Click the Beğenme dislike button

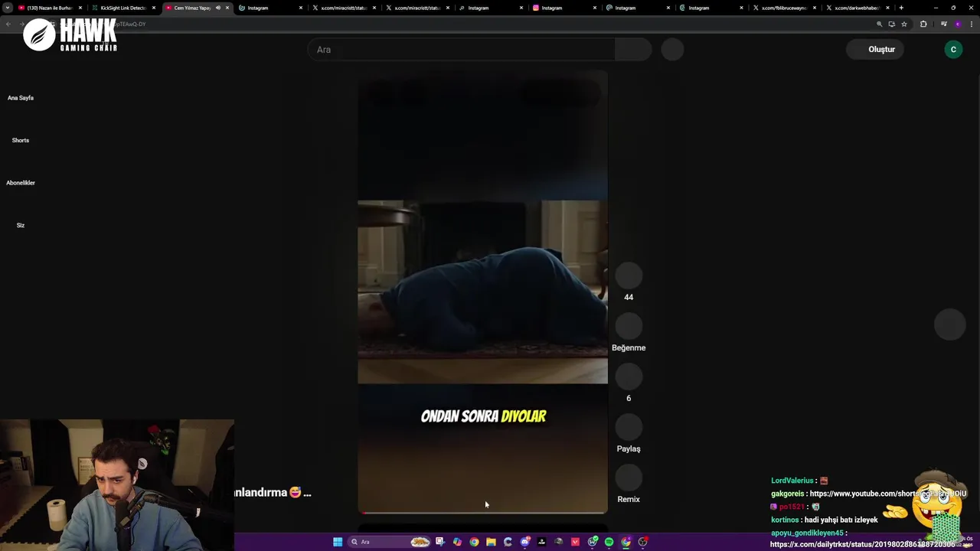pos(629,326)
